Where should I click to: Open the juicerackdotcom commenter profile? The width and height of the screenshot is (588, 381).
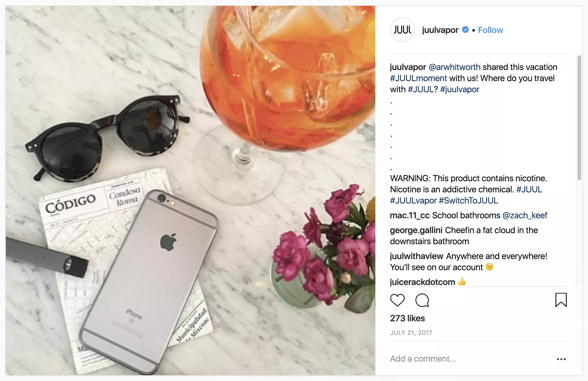423,282
